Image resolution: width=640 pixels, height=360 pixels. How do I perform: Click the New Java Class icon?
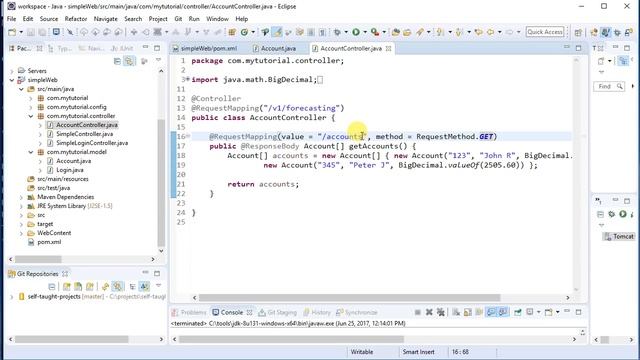tap(244, 32)
